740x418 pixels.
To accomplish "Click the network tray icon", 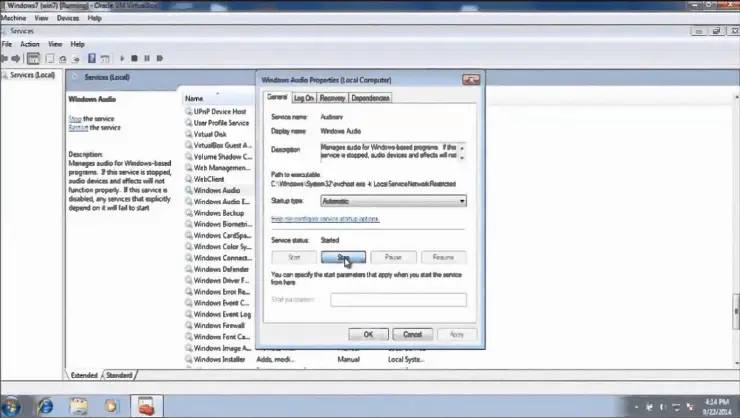I will coord(676,407).
